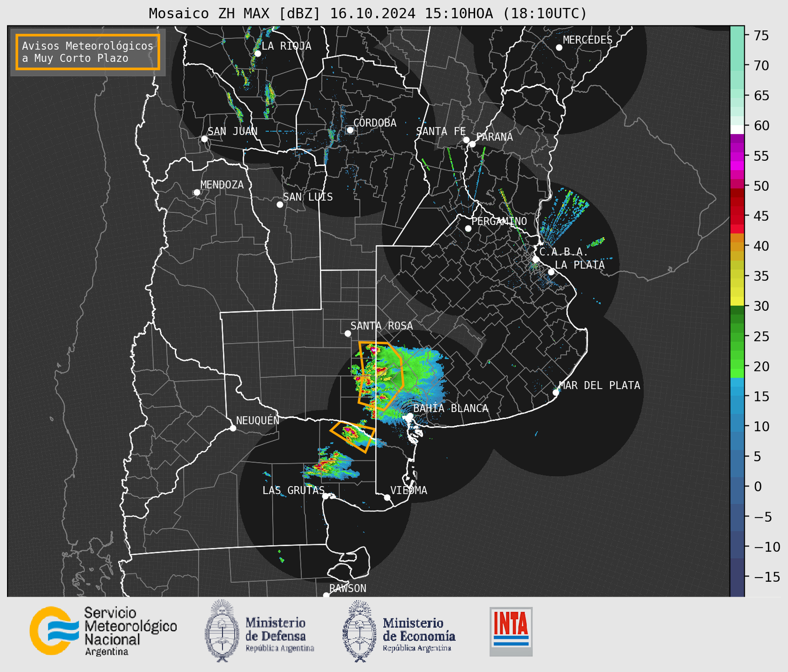
Task: Click the Avisos Meteorológicos a Muy Corto Plazo legend box
Action: [88, 52]
